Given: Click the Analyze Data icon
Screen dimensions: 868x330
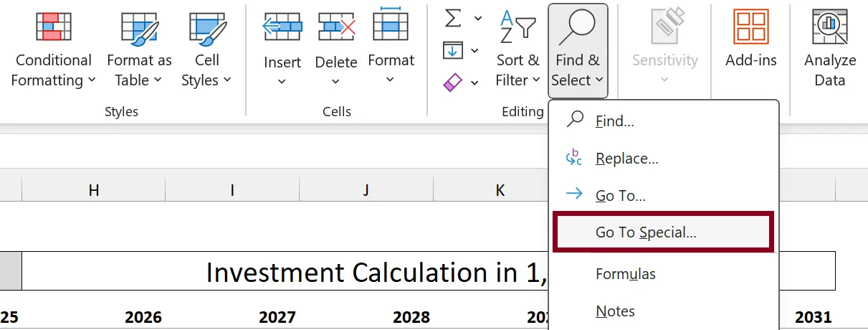Looking at the screenshot, I should pos(830,27).
